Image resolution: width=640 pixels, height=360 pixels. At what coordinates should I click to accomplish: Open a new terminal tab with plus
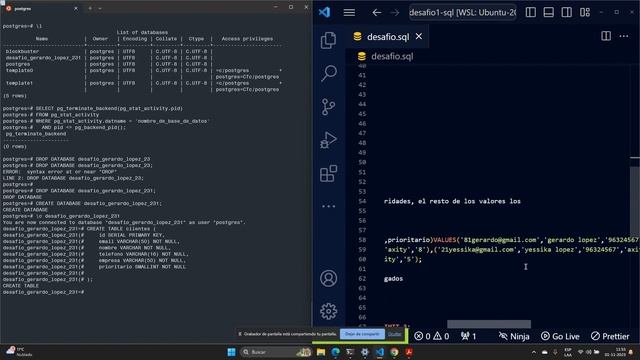90,8
